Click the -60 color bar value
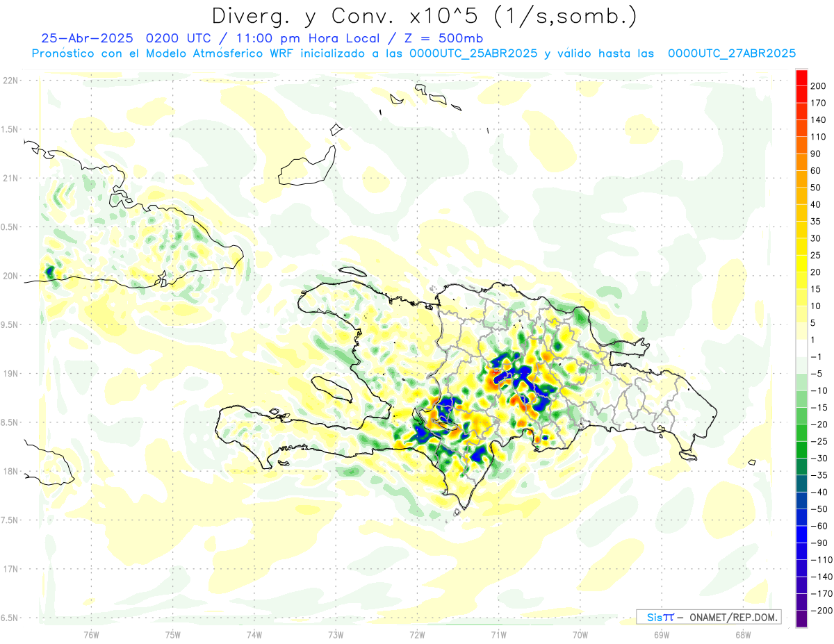Screen dimensions: 834x644 (820, 526)
